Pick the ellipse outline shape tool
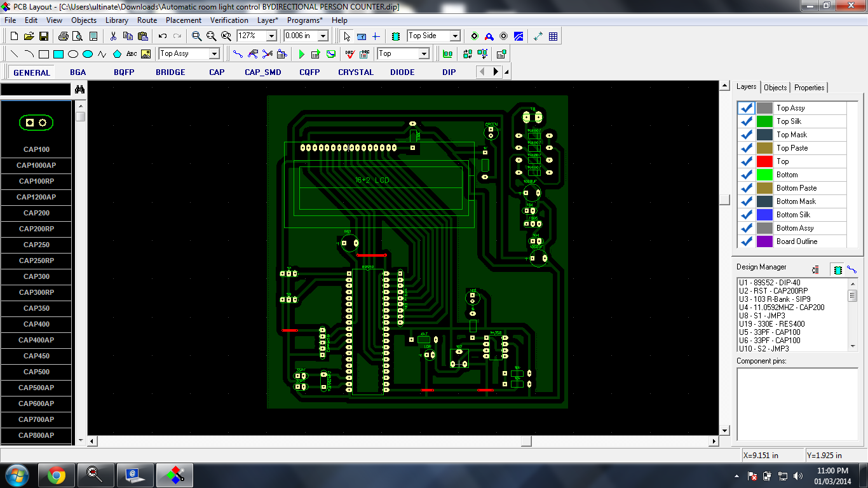Viewport: 868px width, 488px height. click(x=73, y=54)
